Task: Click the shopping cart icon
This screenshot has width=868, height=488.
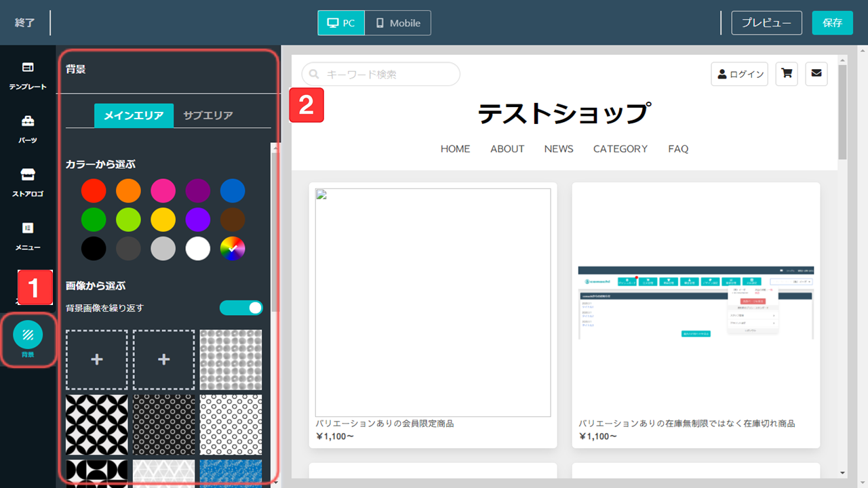Action: pos(787,74)
